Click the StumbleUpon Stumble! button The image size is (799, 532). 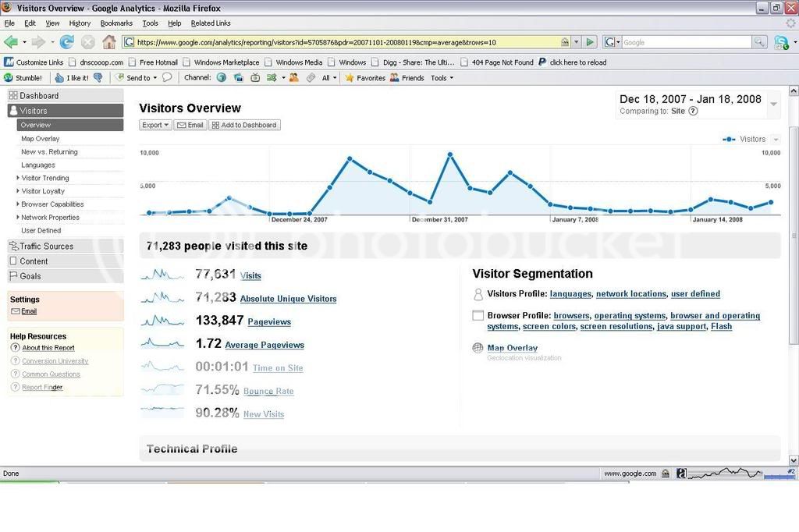click(x=23, y=78)
